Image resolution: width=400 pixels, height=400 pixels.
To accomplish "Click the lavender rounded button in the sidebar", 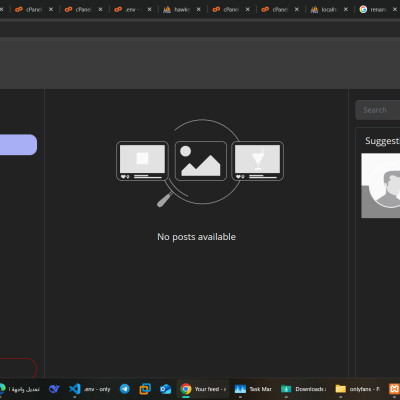I will 18,145.
